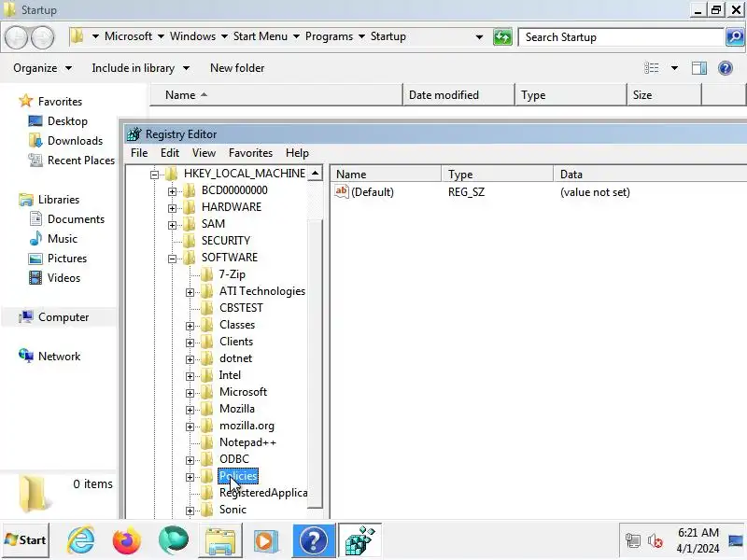Switch to Registry Editor taskbar icon

(x=359, y=540)
